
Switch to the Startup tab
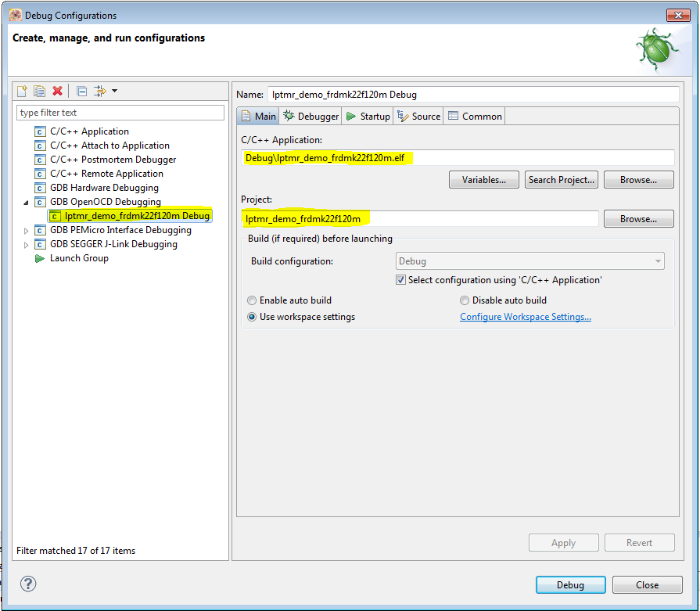[x=368, y=116]
